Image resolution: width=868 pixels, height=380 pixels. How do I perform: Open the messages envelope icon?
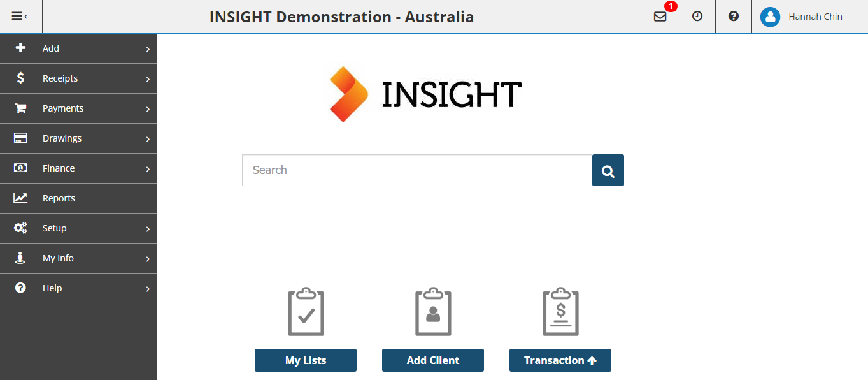[x=660, y=17]
